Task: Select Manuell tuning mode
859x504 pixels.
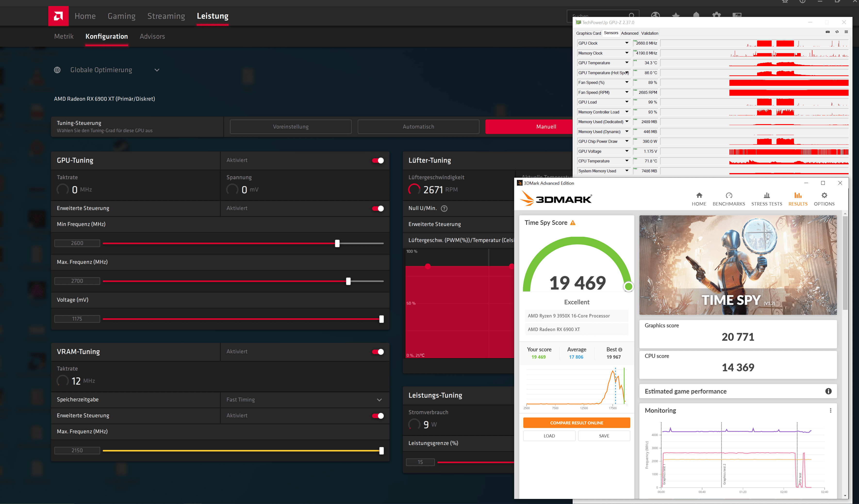Action: pos(529,127)
